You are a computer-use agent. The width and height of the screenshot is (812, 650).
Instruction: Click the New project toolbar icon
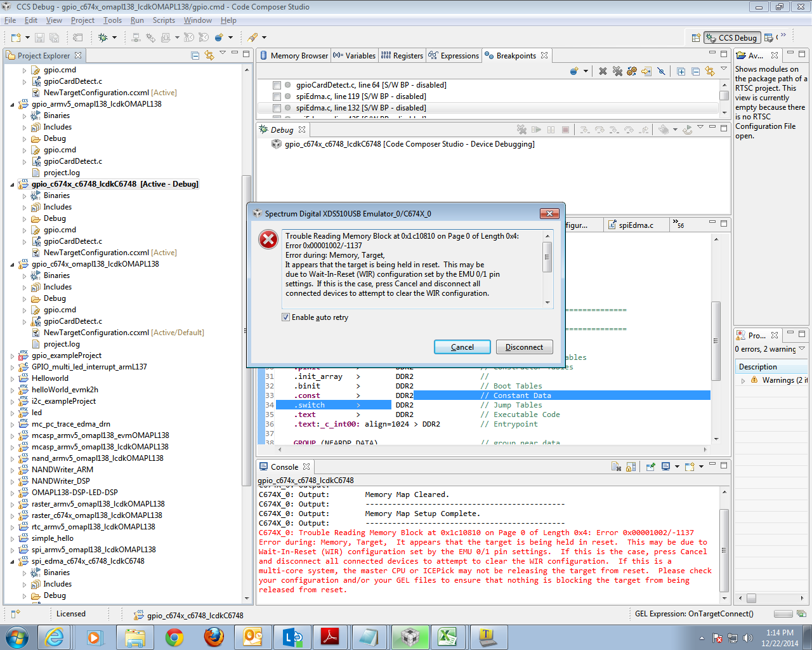(15, 37)
